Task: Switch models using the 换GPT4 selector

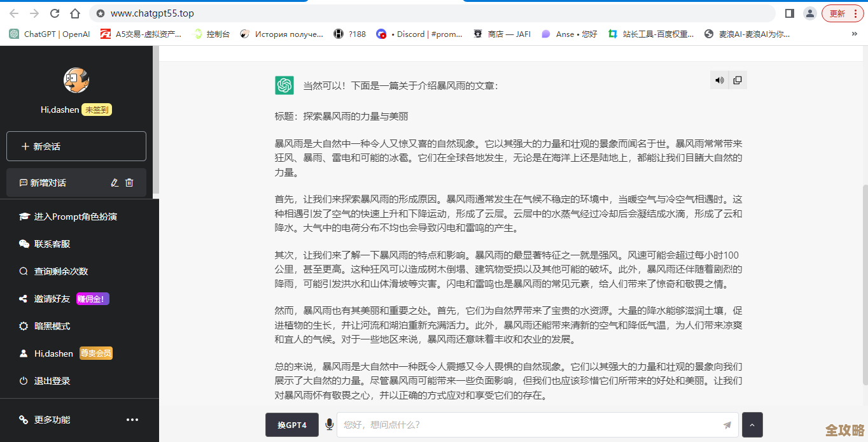Action: 291,424
